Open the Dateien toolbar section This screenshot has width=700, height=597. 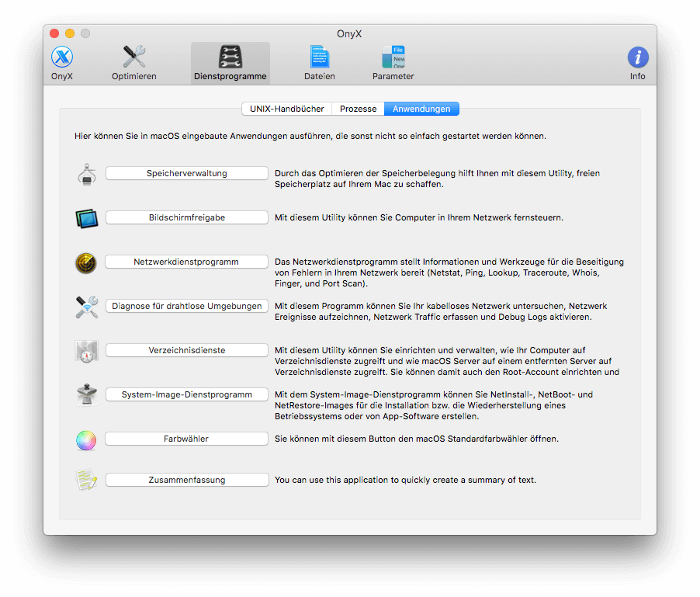coord(320,64)
